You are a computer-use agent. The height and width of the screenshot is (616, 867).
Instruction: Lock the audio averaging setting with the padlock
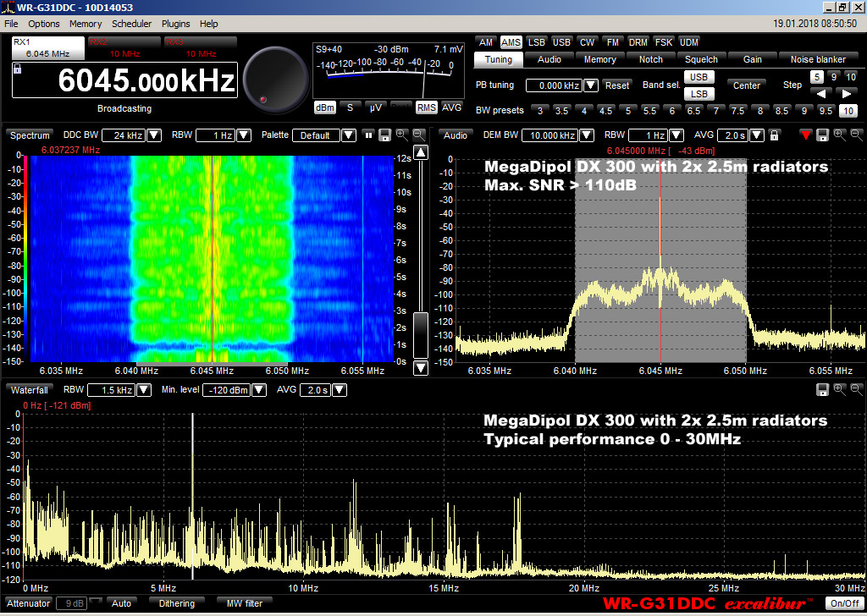pos(774,135)
